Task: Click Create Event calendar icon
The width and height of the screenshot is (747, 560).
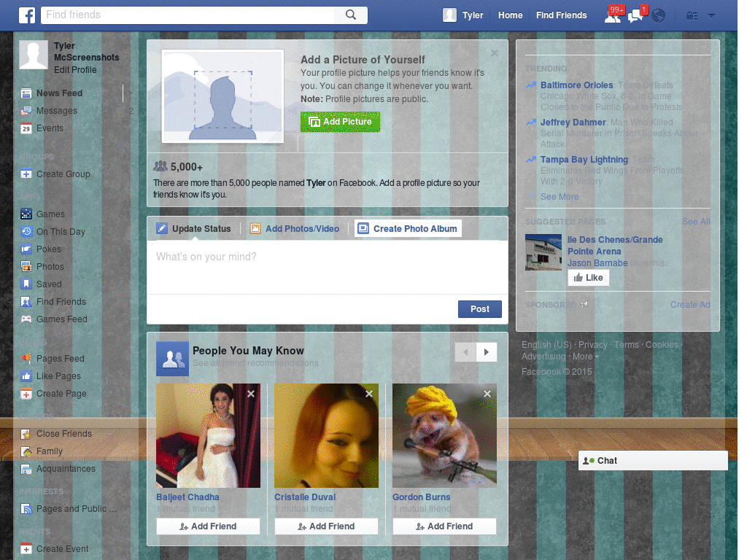Action: point(26,549)
